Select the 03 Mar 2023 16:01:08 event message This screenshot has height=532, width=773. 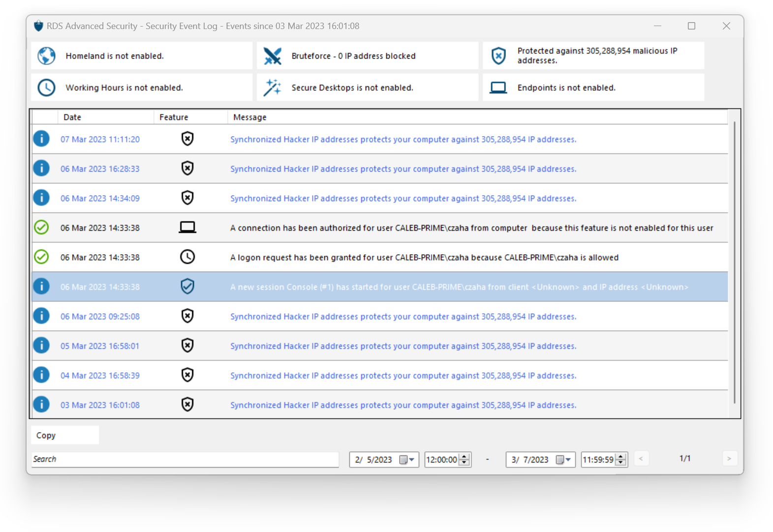pyautogui.click(x=403, y=405)
